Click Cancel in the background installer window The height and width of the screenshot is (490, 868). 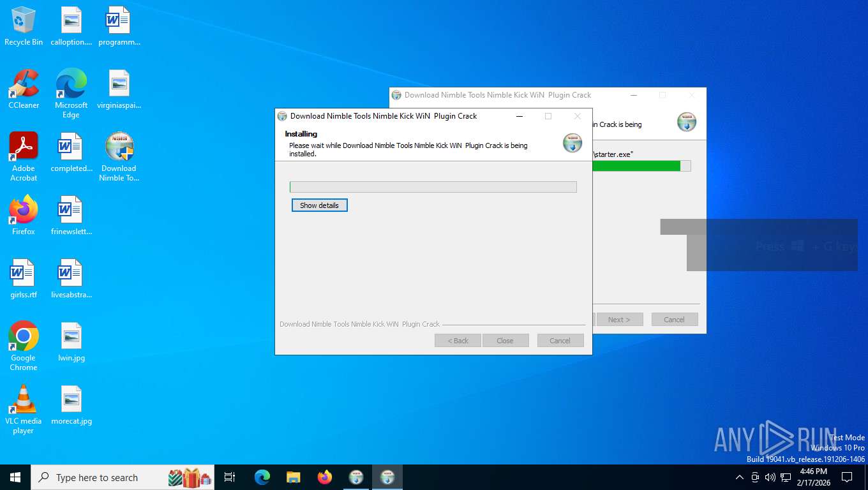click(675, 320)
